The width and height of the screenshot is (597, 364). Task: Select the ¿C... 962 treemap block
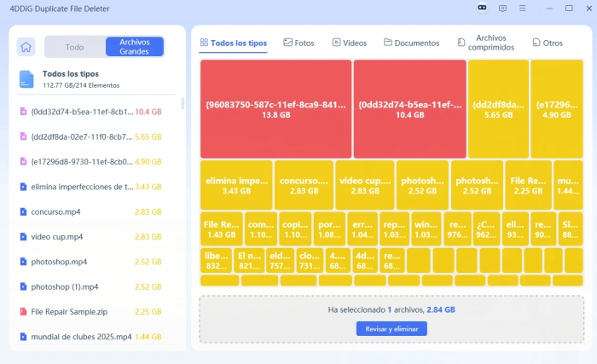[x=486, y=228]
